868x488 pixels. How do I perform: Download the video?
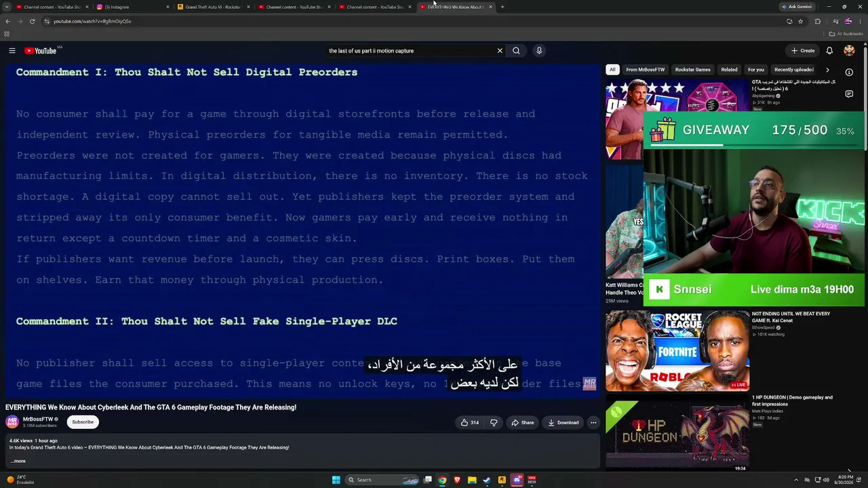click(564, 423)
